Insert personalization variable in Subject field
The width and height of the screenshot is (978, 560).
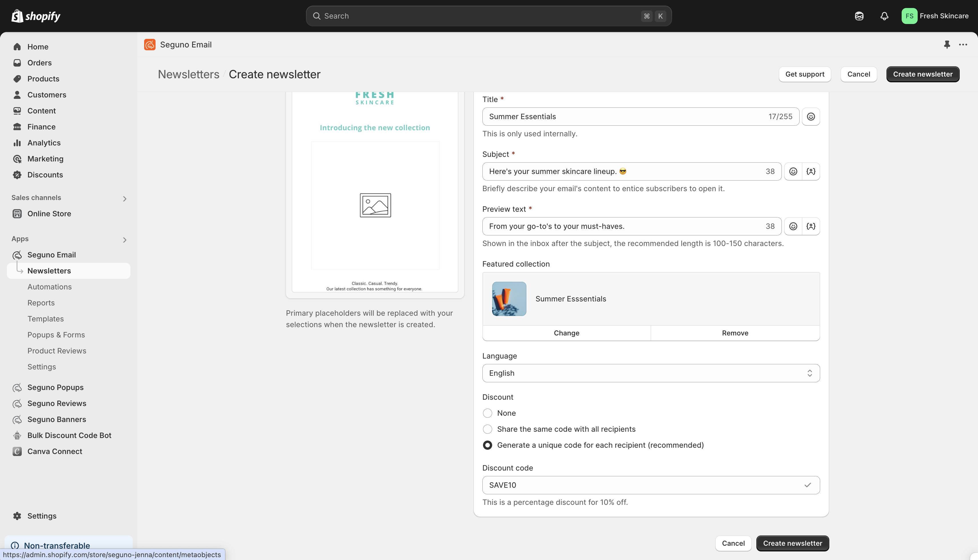pos(811,171)
